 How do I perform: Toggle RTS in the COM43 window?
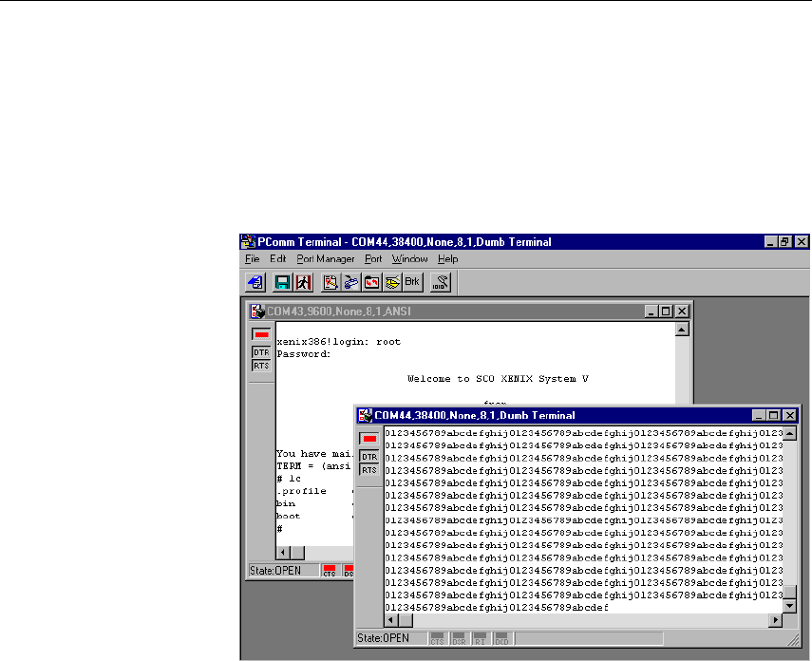261,366
